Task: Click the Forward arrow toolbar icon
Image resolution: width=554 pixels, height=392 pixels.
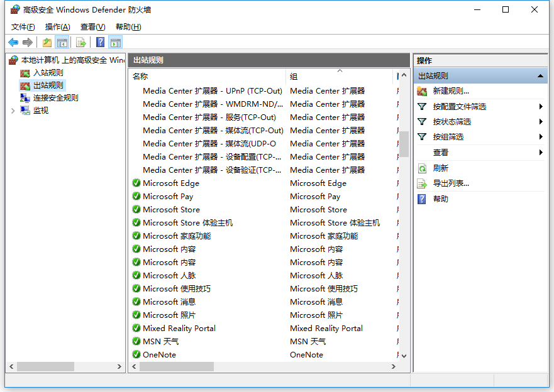Action: tap(28, 42)
